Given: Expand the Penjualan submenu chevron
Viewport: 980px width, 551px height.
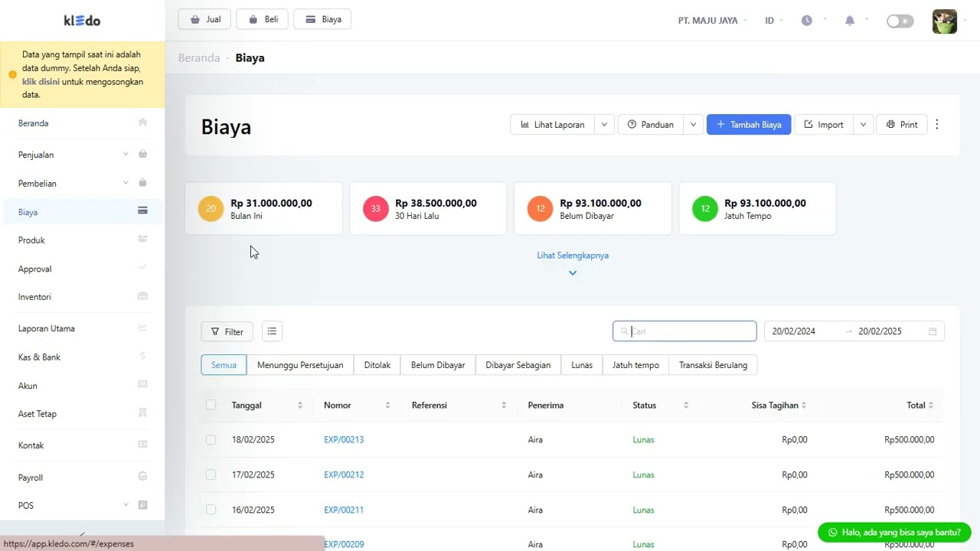Looking at the screenshot, I should pyautogui.click(x=126, y=154).
